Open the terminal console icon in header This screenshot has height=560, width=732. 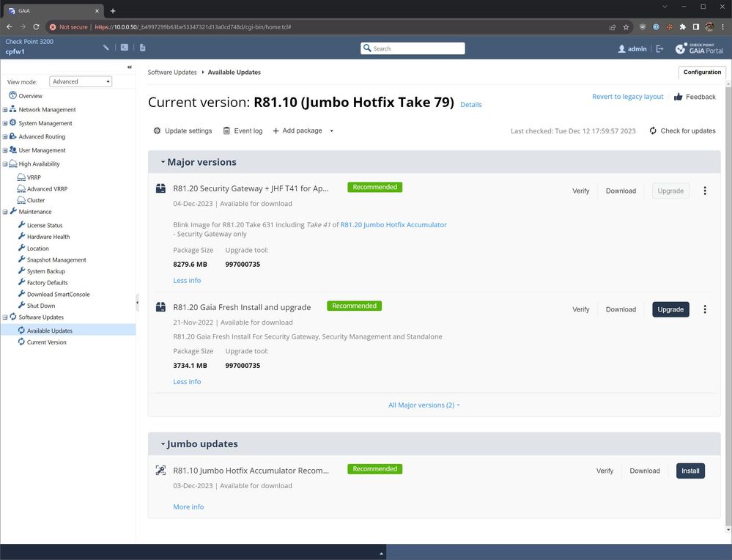(125, 48)
